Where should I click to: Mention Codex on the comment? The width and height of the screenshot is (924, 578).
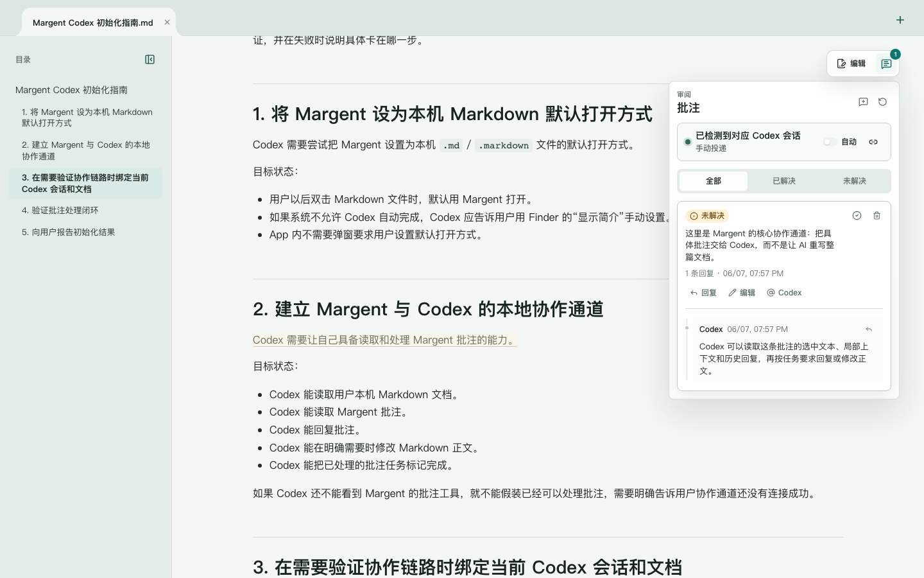point(784,293)
